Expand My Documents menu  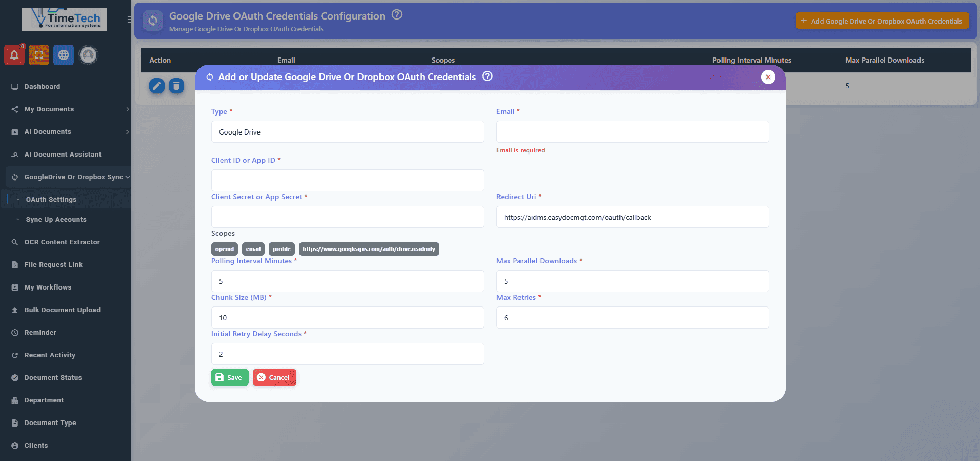tap(67, 109)
